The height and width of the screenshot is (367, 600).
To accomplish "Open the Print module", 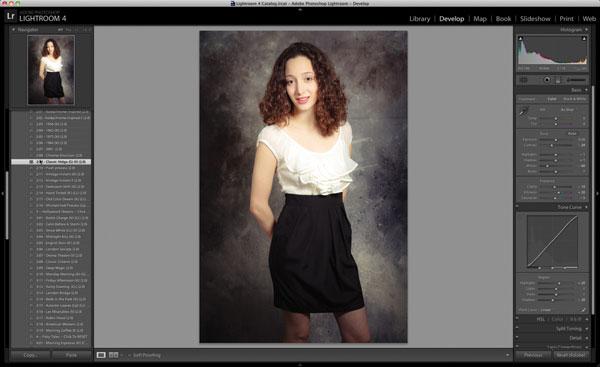I will coord(566,19).
